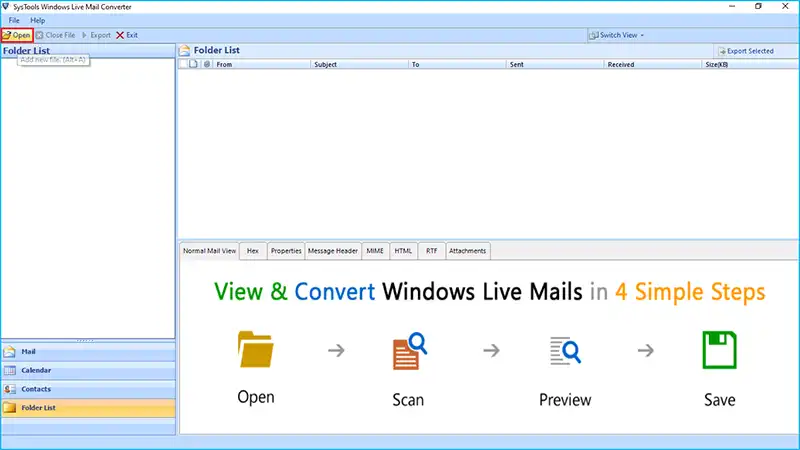Image resolution: width=800 pixels, height=450 pixels.
Task: Click the SysTools app logo icon
Action: click(x=6, y=7)
